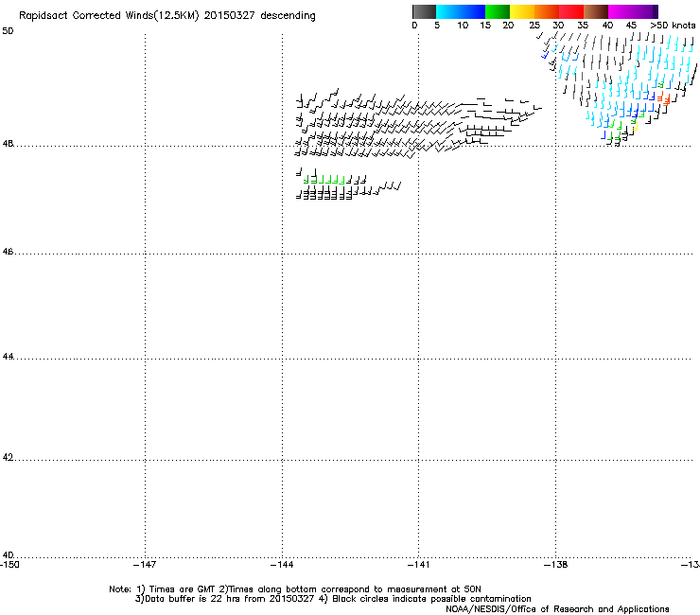Click the '35' legend scale label

click(x=583, y=26)
